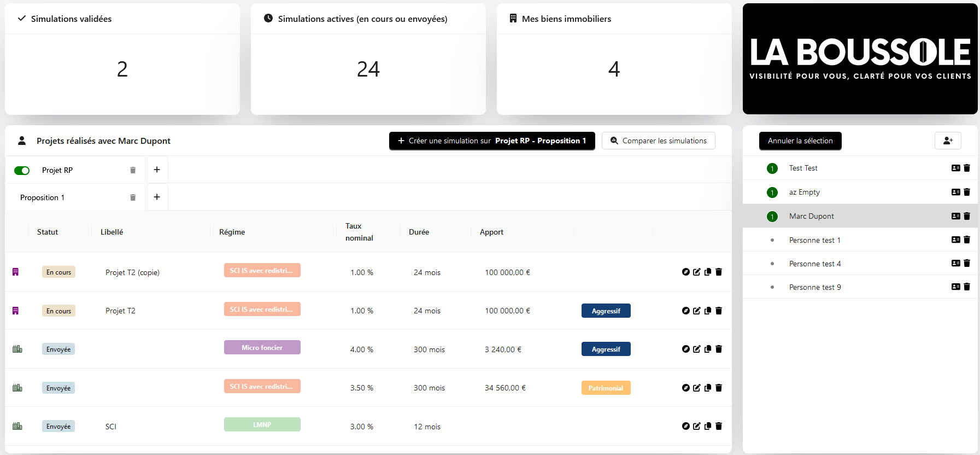View contact card for Marc Dupont
The height and width of the screenshot is (455, 980).
955,216
